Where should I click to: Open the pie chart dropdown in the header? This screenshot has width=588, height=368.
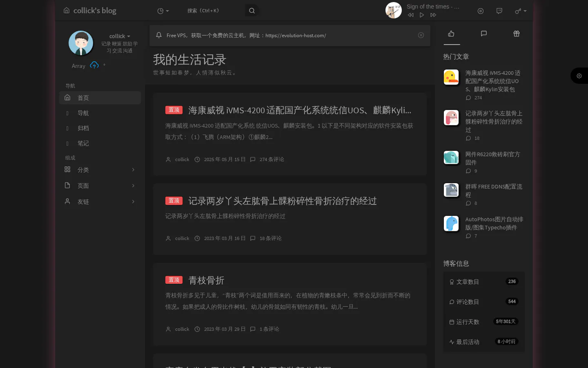click(x=163, y=11)
